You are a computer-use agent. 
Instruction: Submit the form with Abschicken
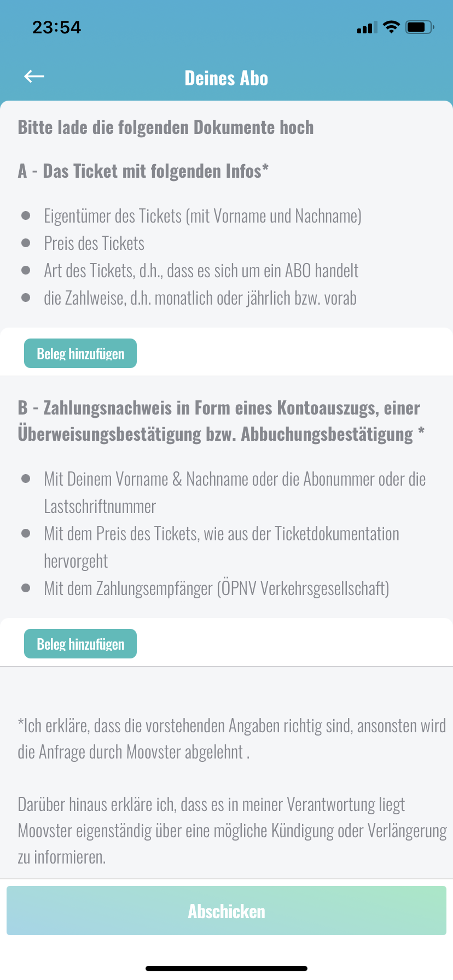point(226,911)
